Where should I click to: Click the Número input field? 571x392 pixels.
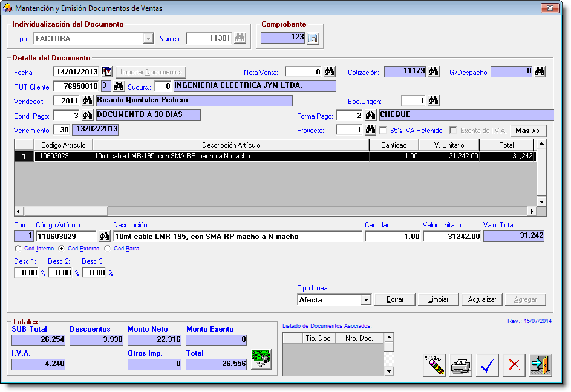coord(209,38)
